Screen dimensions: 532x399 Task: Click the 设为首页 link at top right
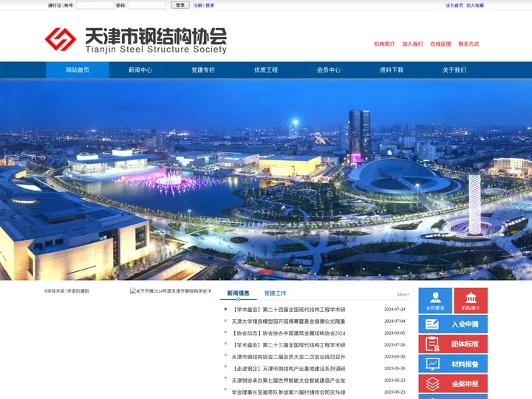pos(454,5)
